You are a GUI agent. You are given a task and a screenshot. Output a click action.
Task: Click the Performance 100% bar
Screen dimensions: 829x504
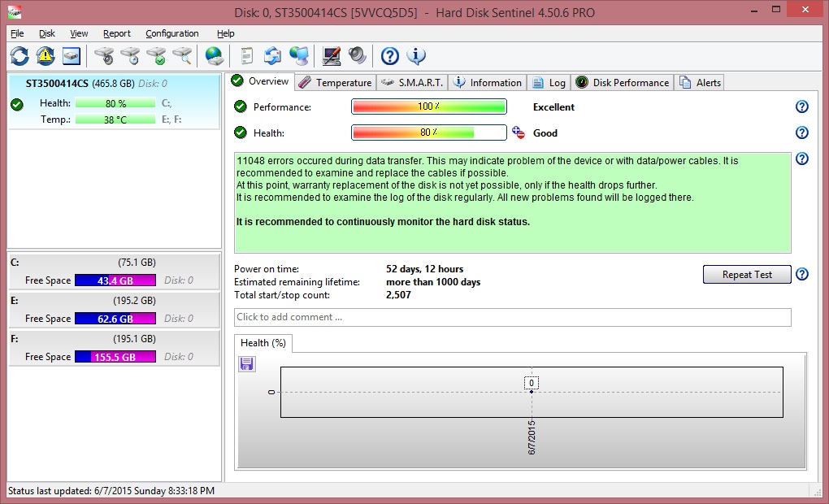pyautogui.click(x=429, y=106)
